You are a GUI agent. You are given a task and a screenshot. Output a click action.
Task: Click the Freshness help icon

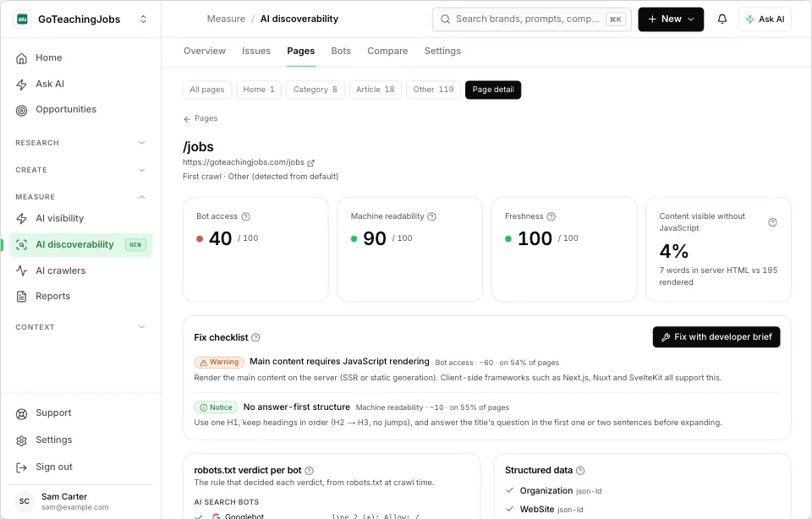click(551, 216)
